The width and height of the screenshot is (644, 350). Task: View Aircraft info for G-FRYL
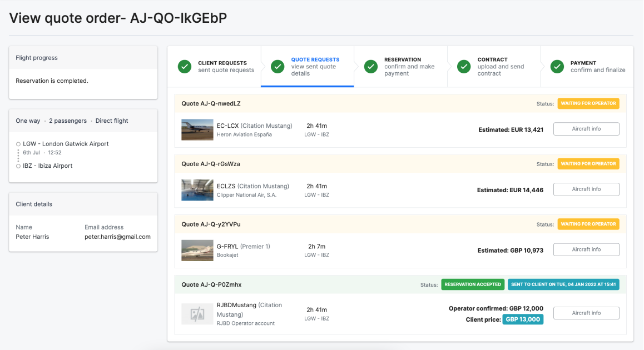[x=586, y=250]
